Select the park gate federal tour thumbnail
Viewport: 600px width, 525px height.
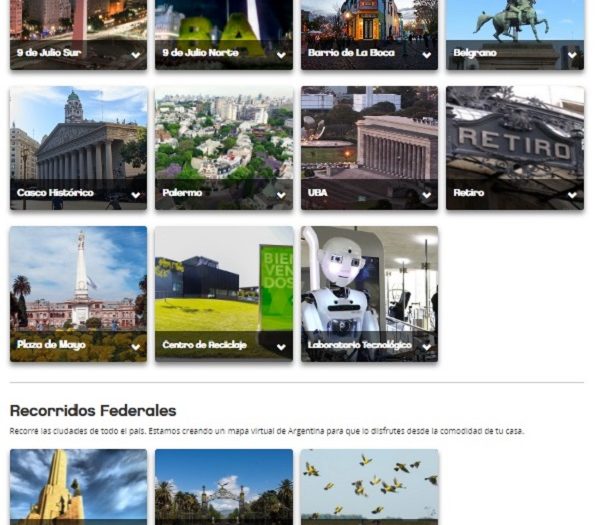pyautogui.click(x=224, y=487)
